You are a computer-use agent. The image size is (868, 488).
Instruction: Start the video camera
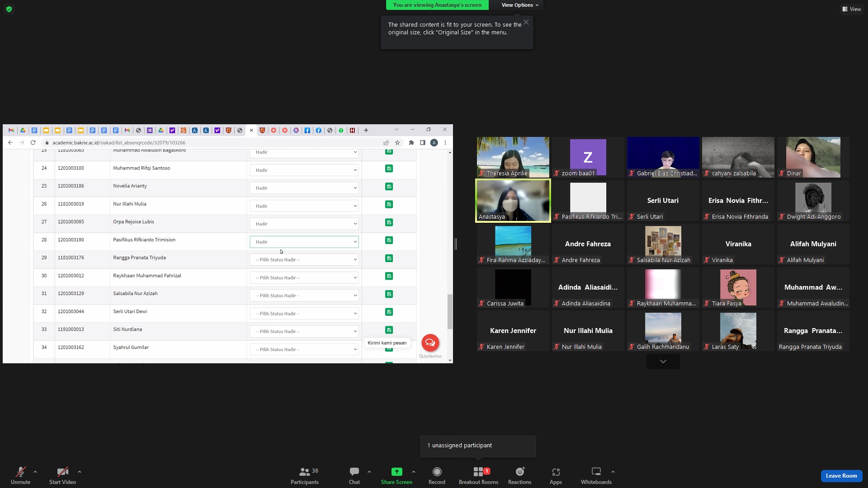point(62,476)
